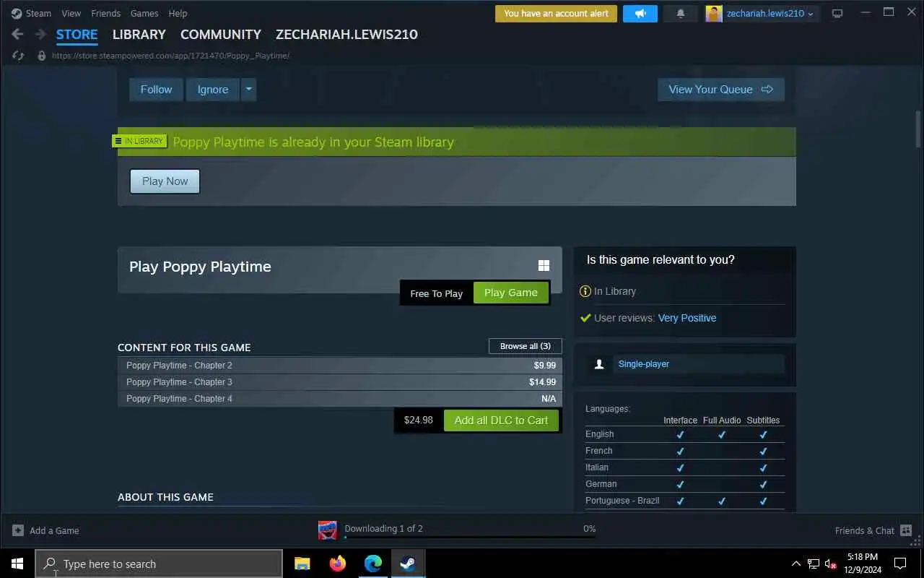
Task: Click the Steam logo menu icon
Action: coord(17,13)
